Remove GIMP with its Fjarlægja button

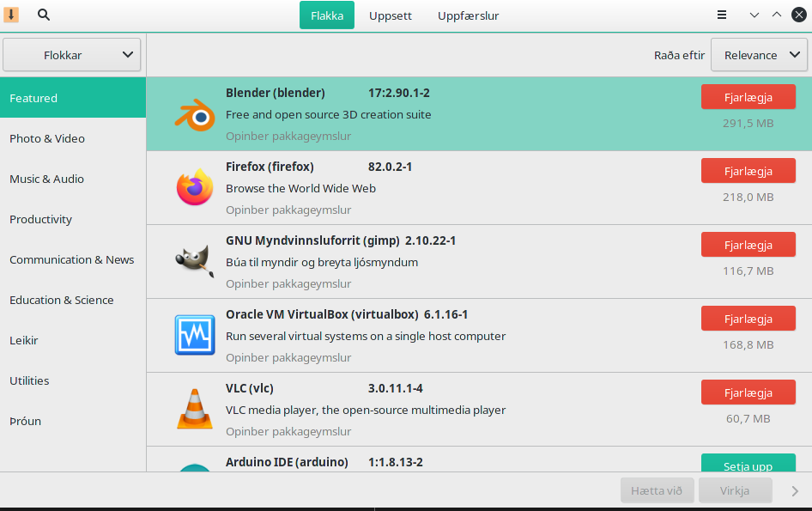tap(748, 245)
